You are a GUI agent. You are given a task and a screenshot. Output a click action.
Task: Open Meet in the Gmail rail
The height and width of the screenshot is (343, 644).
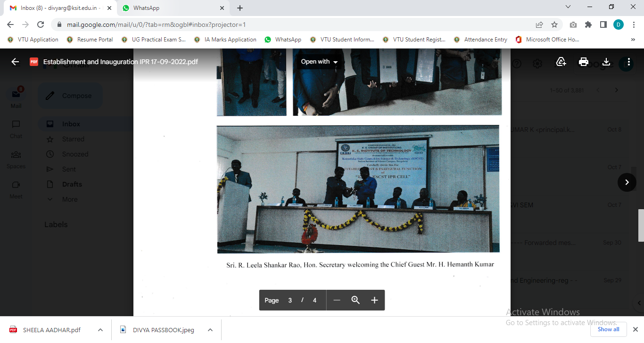[x=16, y=189]
